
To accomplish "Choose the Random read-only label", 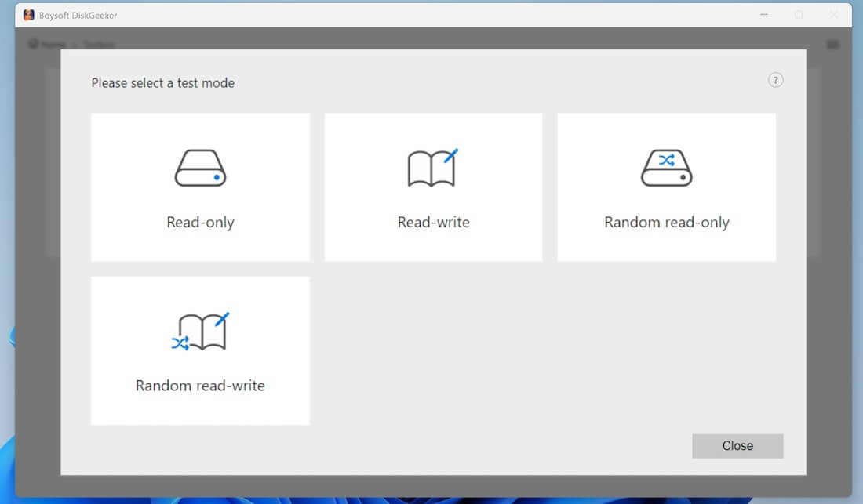I will pyautogui.click(x=666, y=223).
